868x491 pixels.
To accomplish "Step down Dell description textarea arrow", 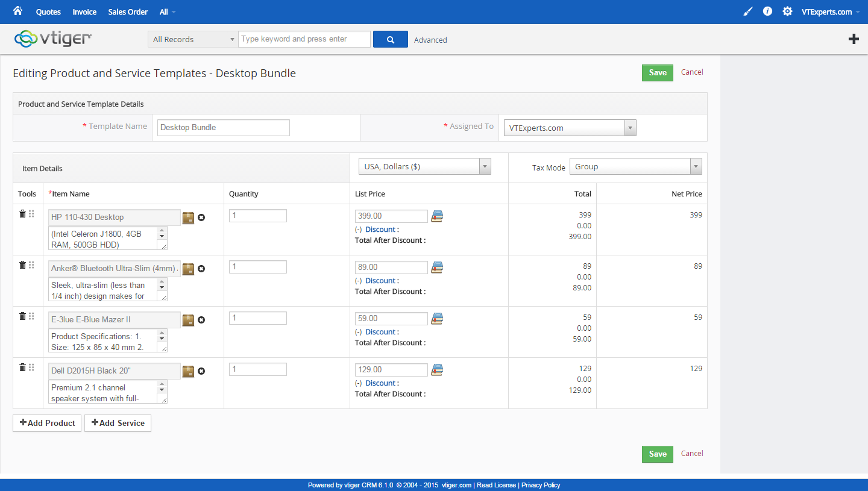I will (162, 391).
